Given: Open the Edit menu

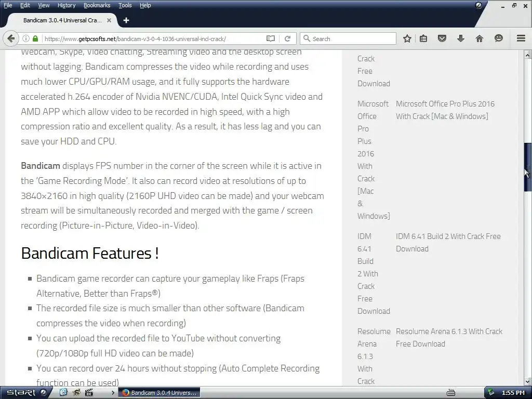Looking at the screenshot, I should [25, 5].
